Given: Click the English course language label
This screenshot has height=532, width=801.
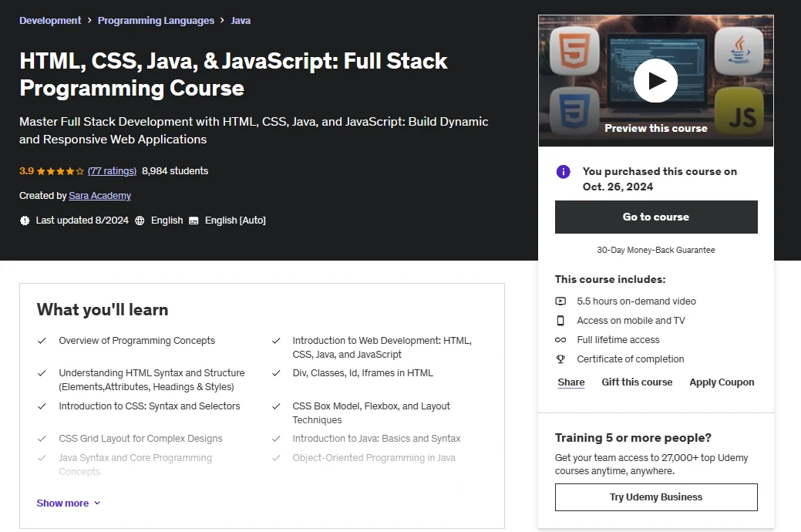Looking at the screenshot, I should 167,221.
